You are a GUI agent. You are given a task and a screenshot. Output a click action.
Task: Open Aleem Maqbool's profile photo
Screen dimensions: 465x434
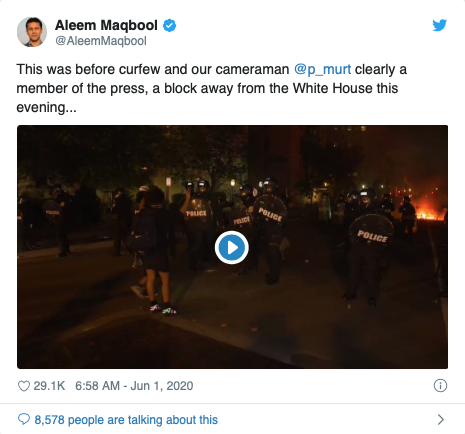click(x=32, y=32)
